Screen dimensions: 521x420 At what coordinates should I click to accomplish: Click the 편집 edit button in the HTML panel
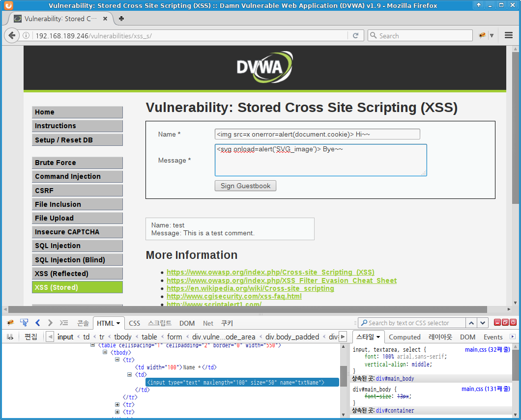(31, 337)
